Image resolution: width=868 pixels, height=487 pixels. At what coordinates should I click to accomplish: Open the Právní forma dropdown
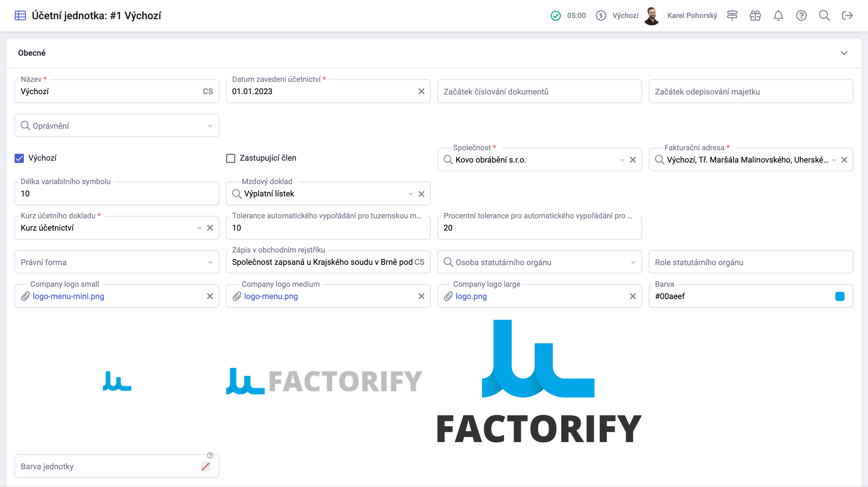coord(117,262)
